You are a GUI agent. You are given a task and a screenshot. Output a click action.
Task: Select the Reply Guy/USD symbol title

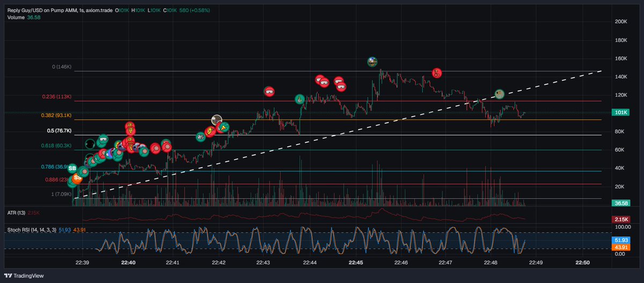pyautogui.click(x=59, y=10)
